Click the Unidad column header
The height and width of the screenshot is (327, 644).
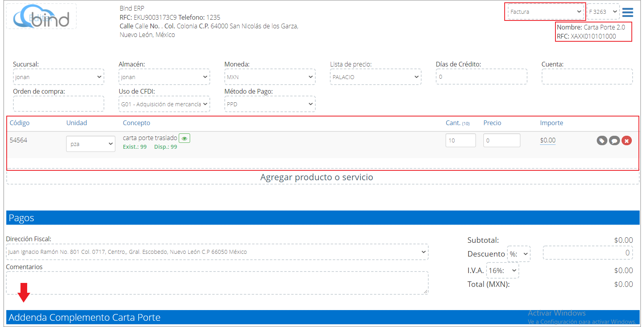[76, 123]
